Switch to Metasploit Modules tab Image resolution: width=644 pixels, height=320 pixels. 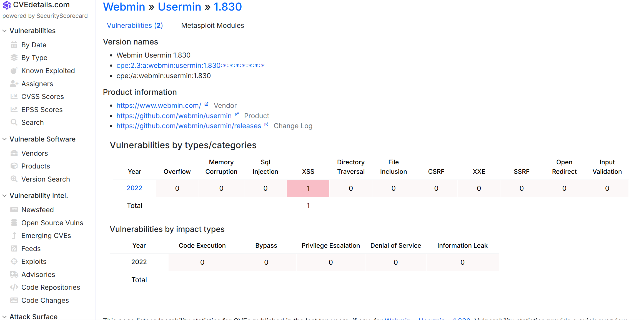(x=212, y=26)
